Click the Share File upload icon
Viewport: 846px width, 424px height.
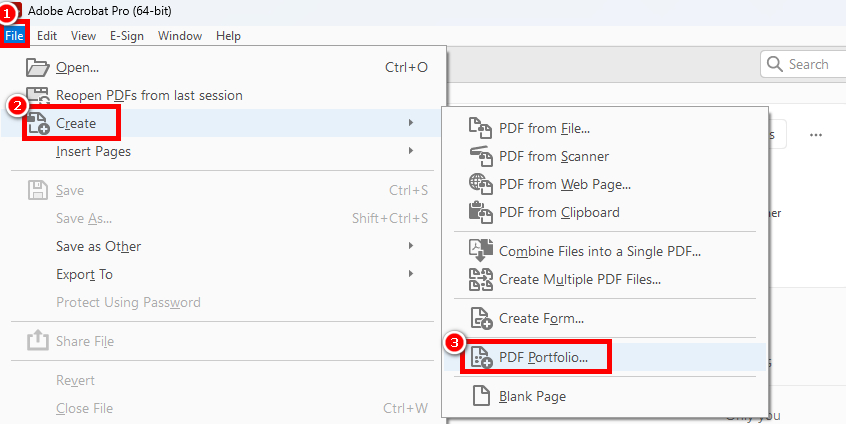point(38,341)
